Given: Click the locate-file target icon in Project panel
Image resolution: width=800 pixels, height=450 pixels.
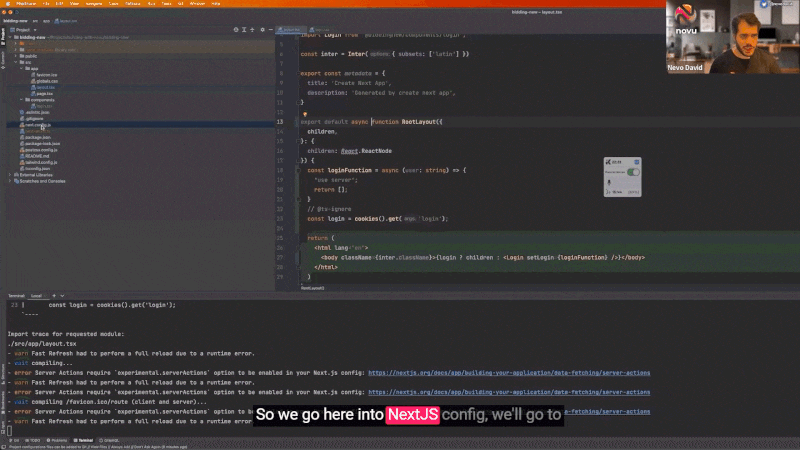Looking at the screenshot, I should (x=236, y=30).
